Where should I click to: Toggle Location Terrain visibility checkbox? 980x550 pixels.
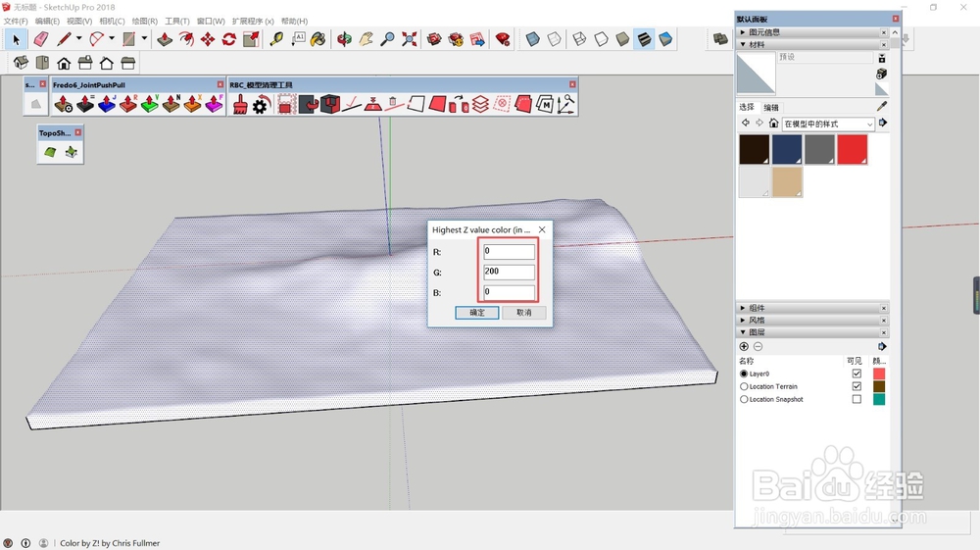857,386
